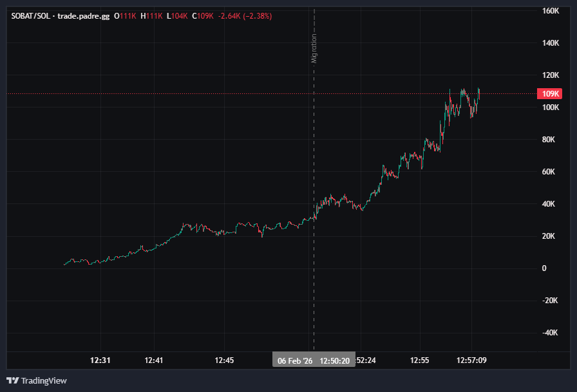Click the 100K price axis label
This screenshot has width=577, height=392.
(x=551, y=107)
